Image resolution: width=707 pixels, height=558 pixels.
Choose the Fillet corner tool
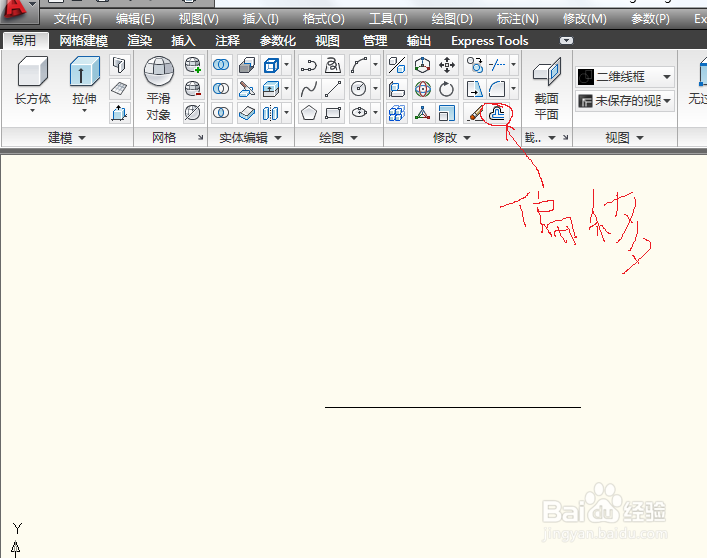tap(497, 89)
